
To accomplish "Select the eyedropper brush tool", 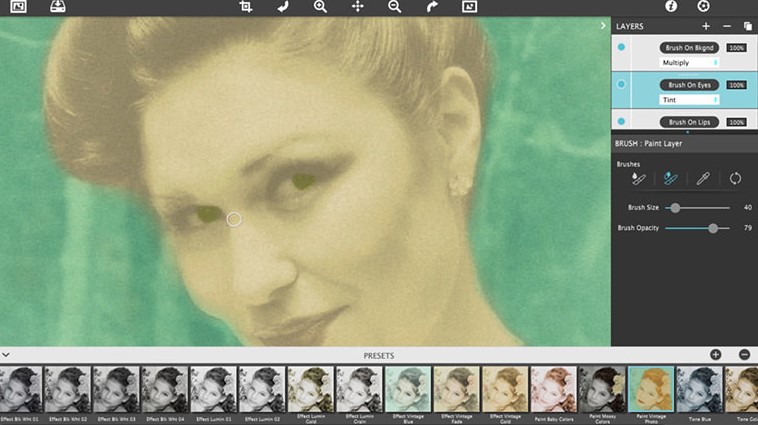I will coord(703,178).
